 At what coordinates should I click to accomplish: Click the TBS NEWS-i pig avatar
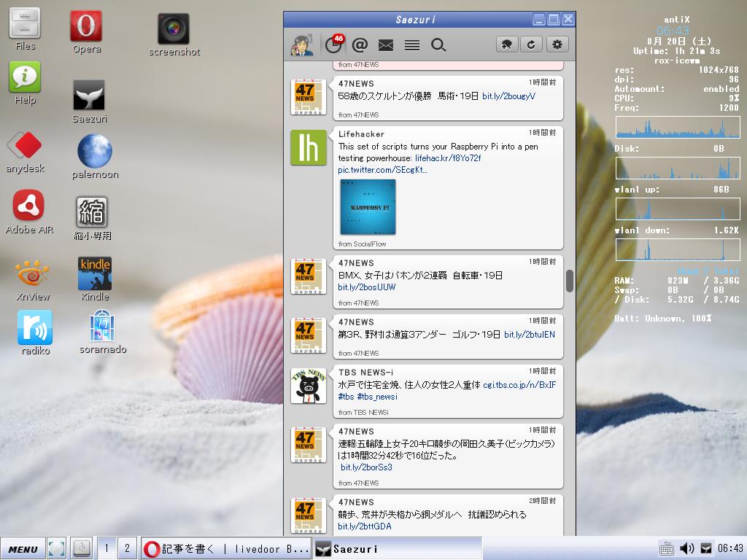[x=309, y=386]
